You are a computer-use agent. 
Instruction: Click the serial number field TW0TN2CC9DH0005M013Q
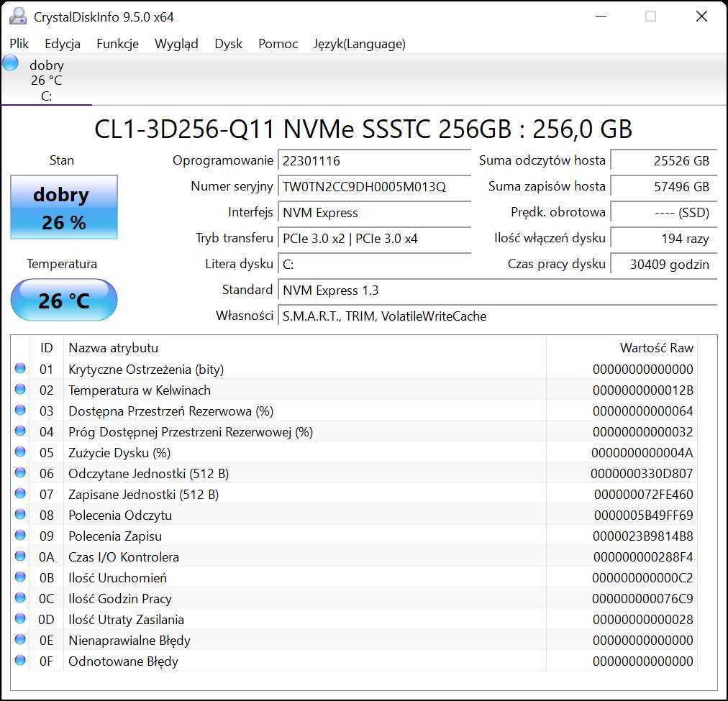click(x=374, y=186)
